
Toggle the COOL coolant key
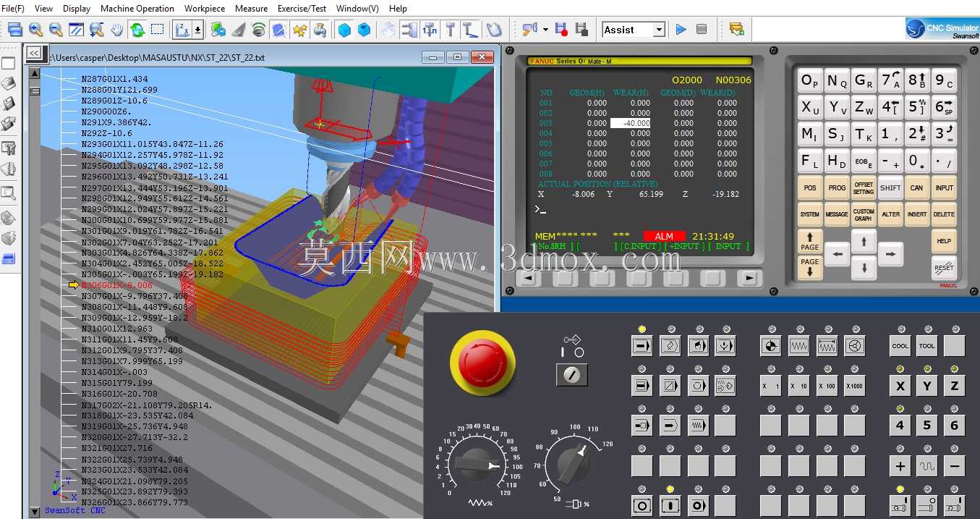point(900,346)
